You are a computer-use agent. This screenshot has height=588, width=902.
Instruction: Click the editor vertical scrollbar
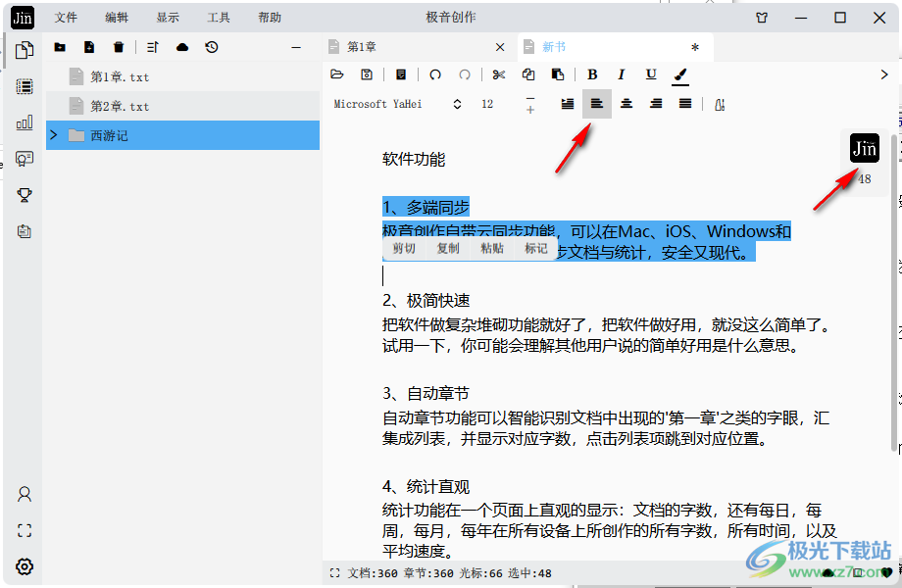893,293
